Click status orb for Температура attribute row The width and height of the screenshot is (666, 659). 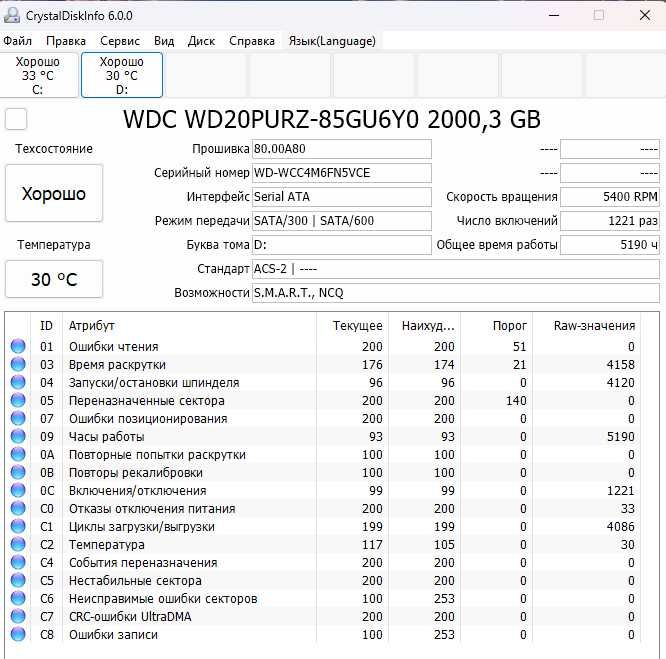(x=18, y=544)
